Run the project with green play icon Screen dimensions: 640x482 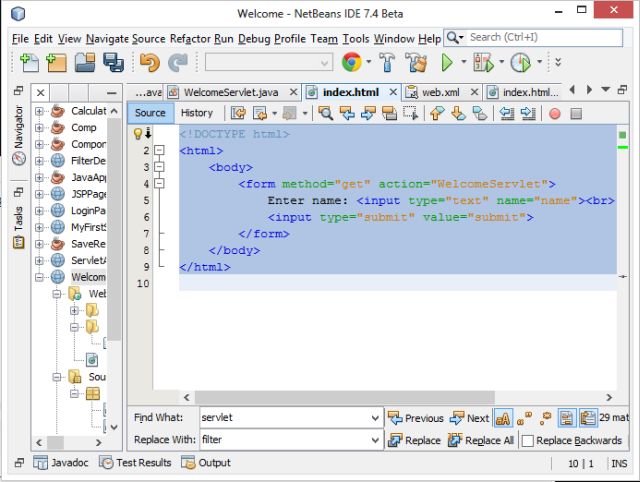point(447,62)
